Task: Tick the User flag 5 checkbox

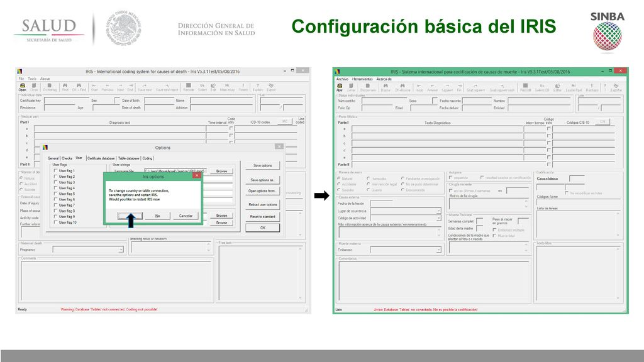Action: (x=56, y=194)
